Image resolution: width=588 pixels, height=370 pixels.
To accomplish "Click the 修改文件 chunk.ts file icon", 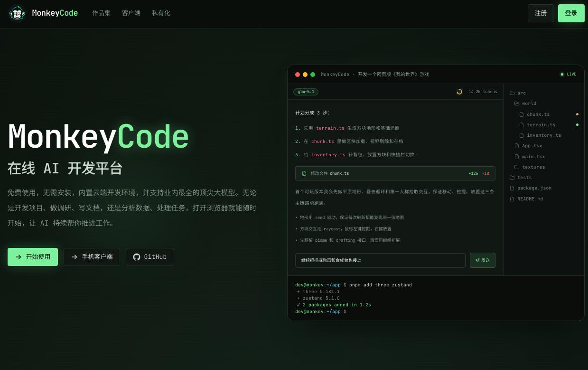I will coord(304,173).
